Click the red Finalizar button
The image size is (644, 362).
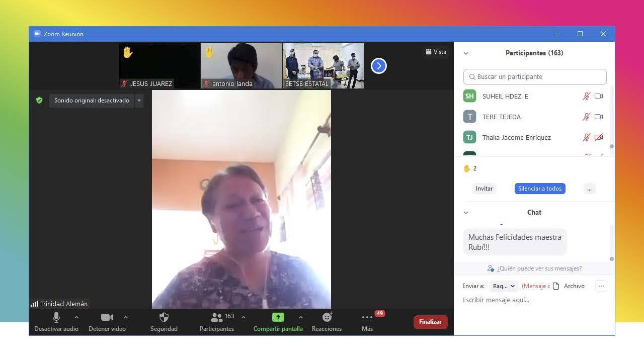430,322
